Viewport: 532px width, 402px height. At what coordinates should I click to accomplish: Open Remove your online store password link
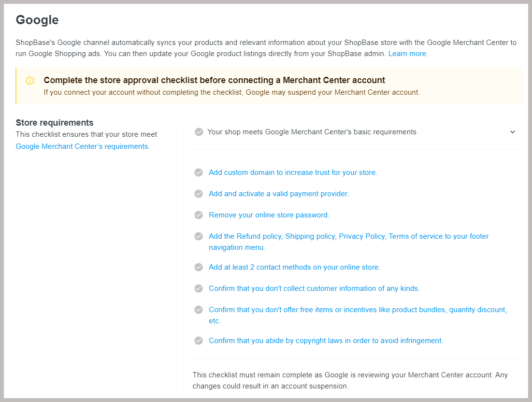click(x=269, y=215)
